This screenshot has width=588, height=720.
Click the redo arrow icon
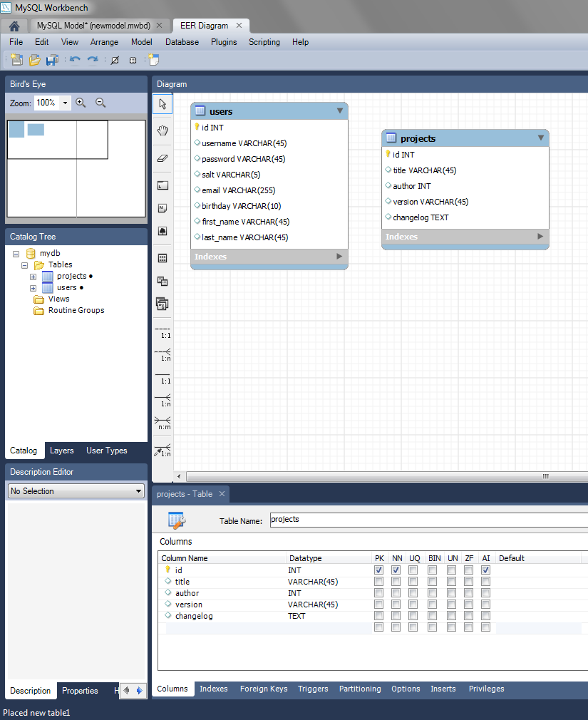93,60
